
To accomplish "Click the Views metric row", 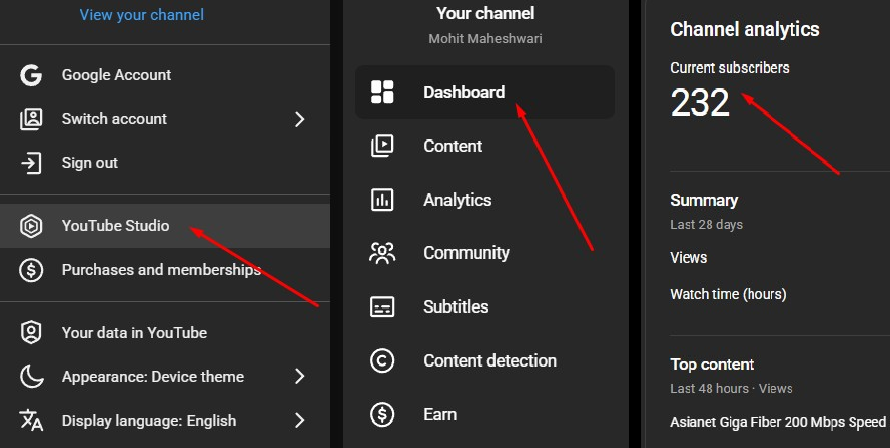I will 689,258.
